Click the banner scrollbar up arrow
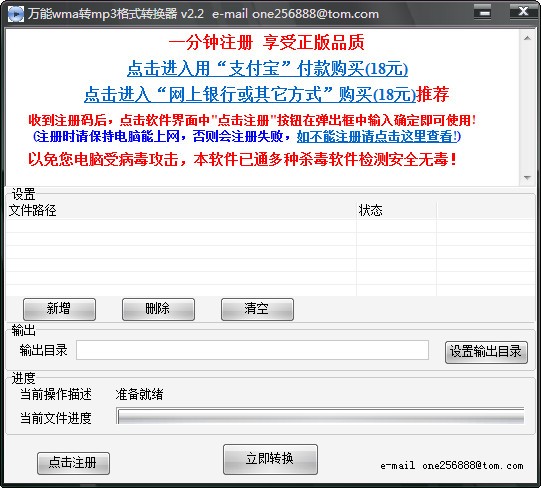Screen dimensions: 541x488 click(527, 38)
